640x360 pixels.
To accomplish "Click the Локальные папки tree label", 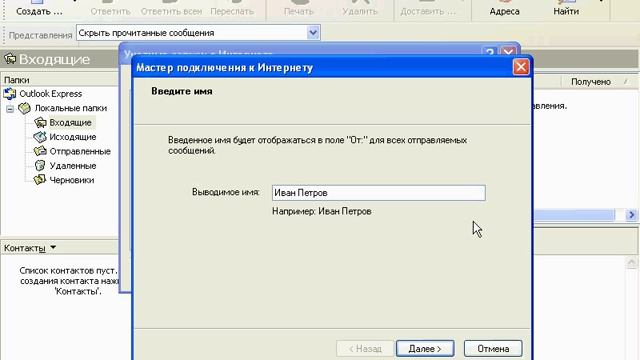I will [71, 108].
